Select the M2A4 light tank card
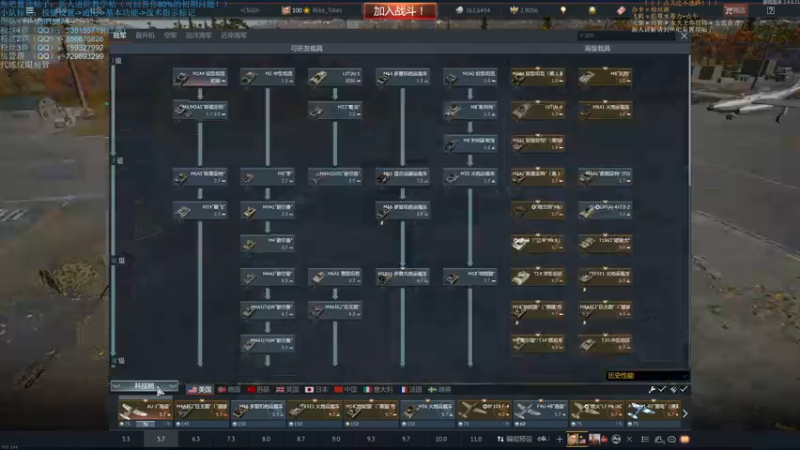This screenshot has height=450, width=800. click(200, 77)
